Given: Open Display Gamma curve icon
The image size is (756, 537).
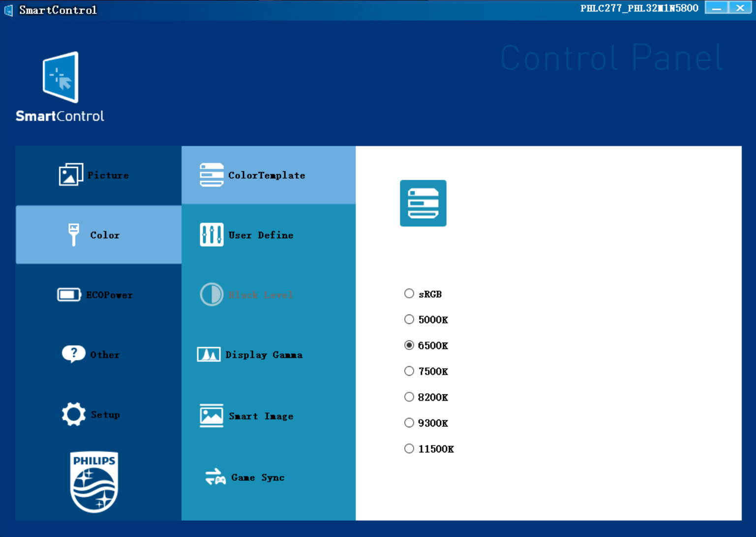Looking at the screenshot, I should 209,354.
